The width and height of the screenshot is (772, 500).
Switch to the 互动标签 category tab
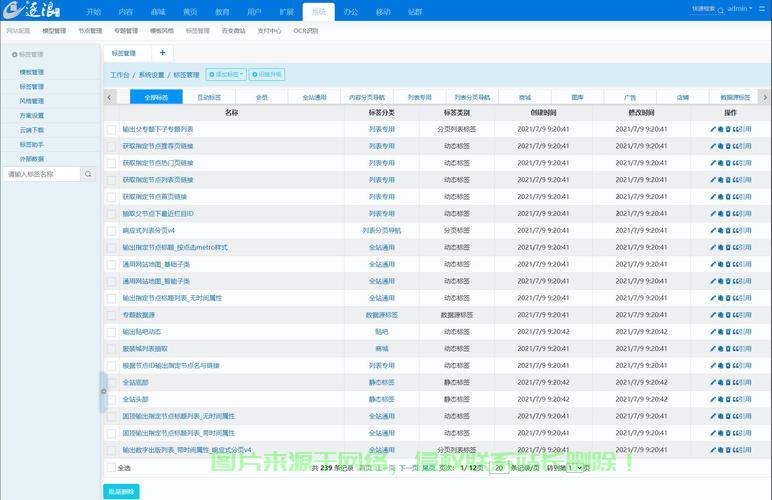209,97
